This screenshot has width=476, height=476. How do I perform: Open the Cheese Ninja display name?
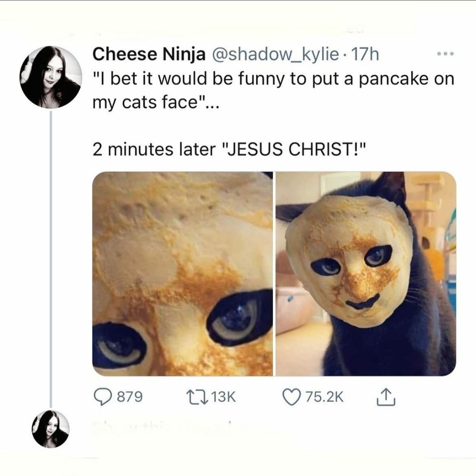coord(148,54)
